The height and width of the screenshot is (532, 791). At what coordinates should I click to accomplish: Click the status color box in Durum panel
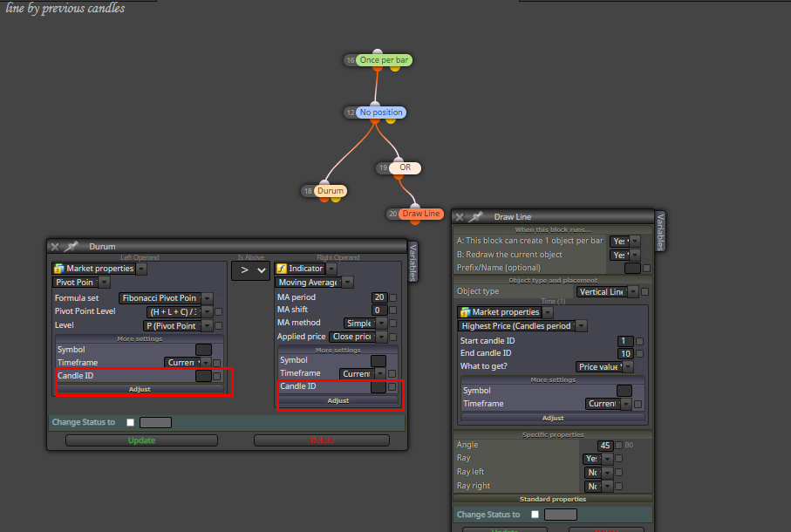coord(155,423)
